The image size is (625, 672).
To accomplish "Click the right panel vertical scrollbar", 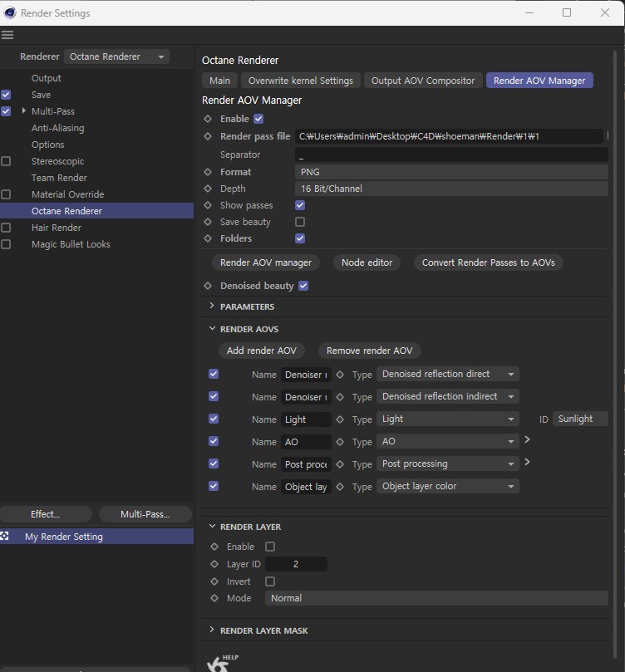I will click(615, 354).
